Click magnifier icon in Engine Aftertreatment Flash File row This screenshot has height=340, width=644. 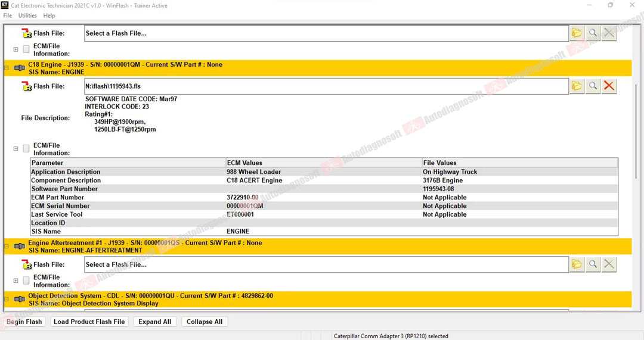(593, 264)
